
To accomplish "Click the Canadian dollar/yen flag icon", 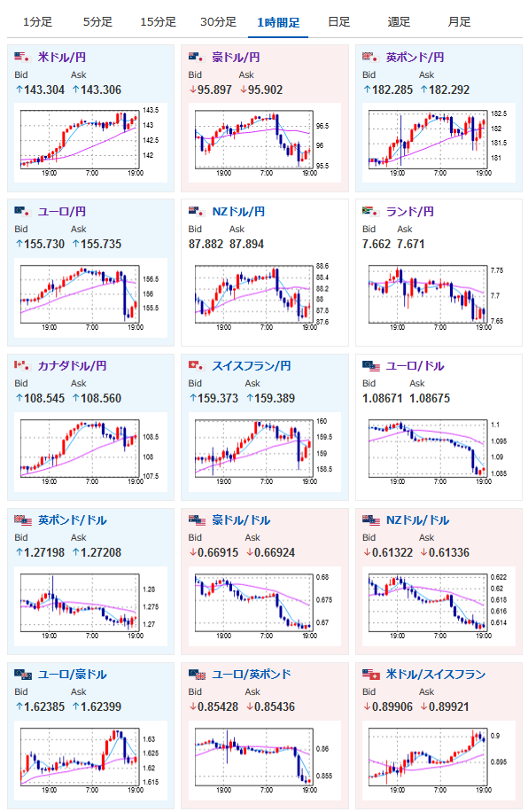I will (23, 365).
